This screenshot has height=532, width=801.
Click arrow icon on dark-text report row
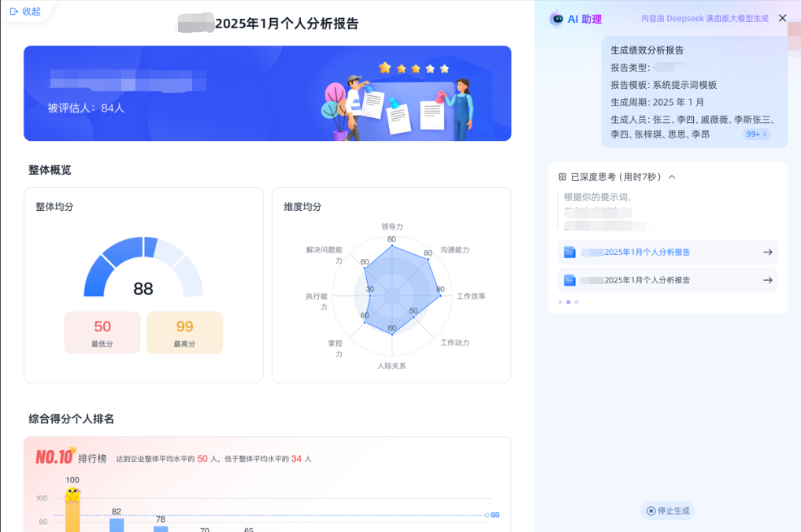pyautogui.click(x=767, y=280)
